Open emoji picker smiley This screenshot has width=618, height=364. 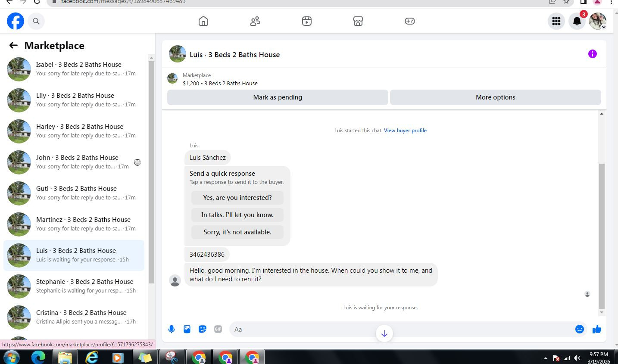[580, 329]
